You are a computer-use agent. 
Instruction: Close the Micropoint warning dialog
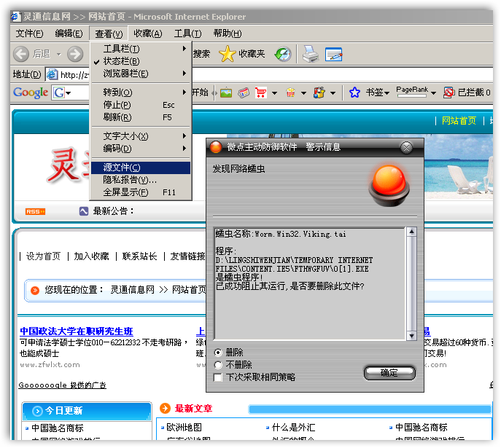point(406,147)
